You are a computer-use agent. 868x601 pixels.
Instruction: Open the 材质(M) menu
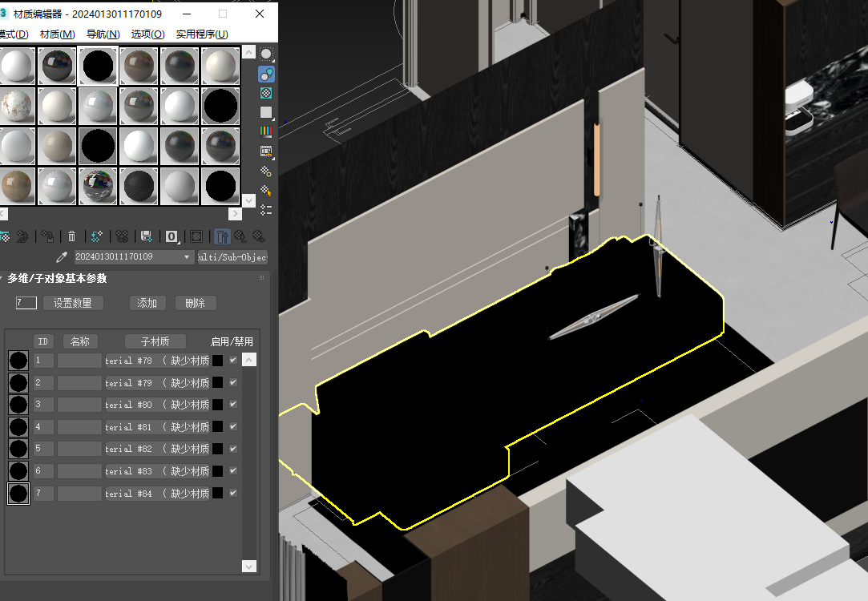point(57,34)
